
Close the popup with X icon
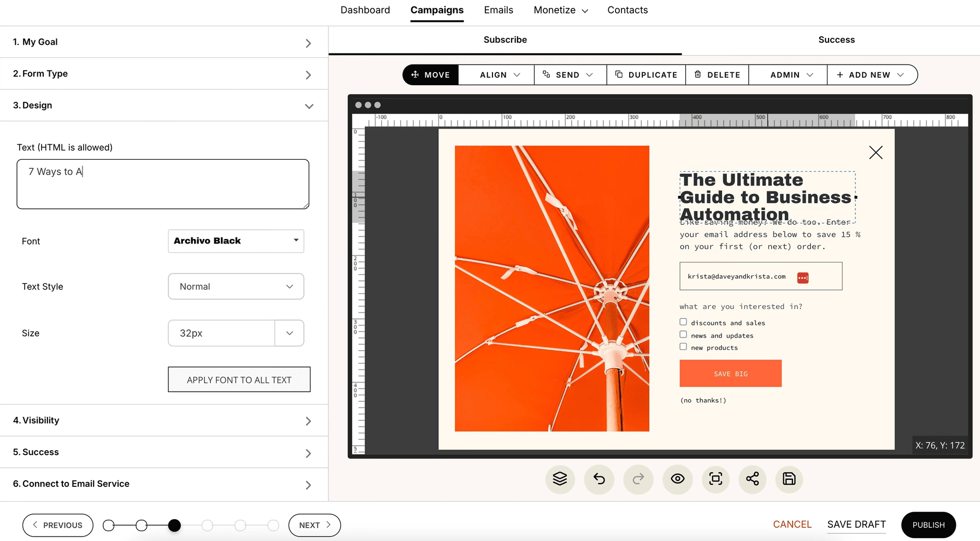(876, 153)
